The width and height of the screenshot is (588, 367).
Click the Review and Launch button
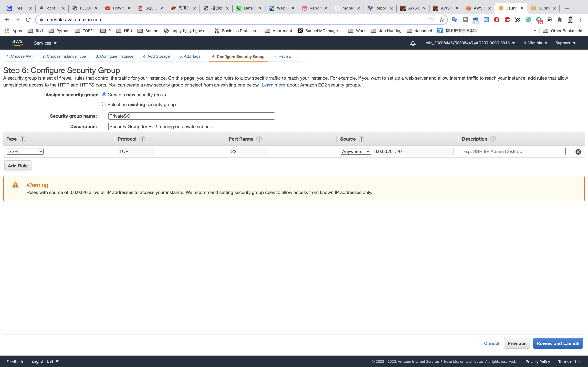[558, 343]
